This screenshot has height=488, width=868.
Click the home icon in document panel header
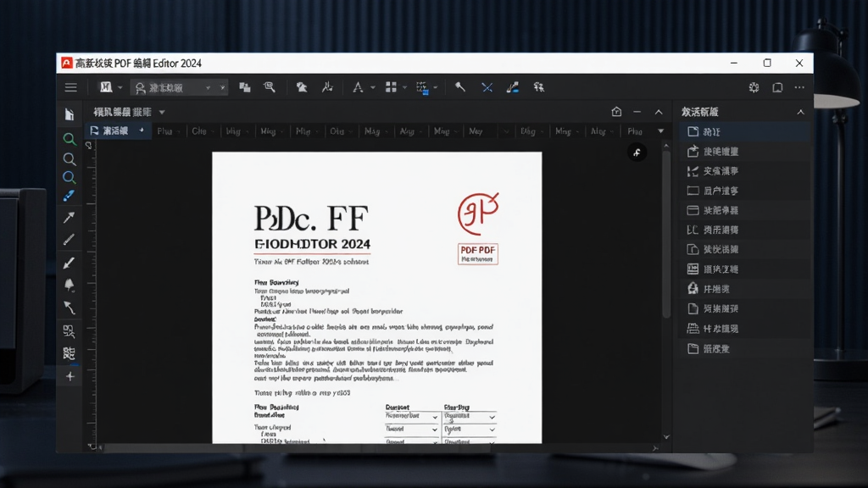(x=617, y=112)
